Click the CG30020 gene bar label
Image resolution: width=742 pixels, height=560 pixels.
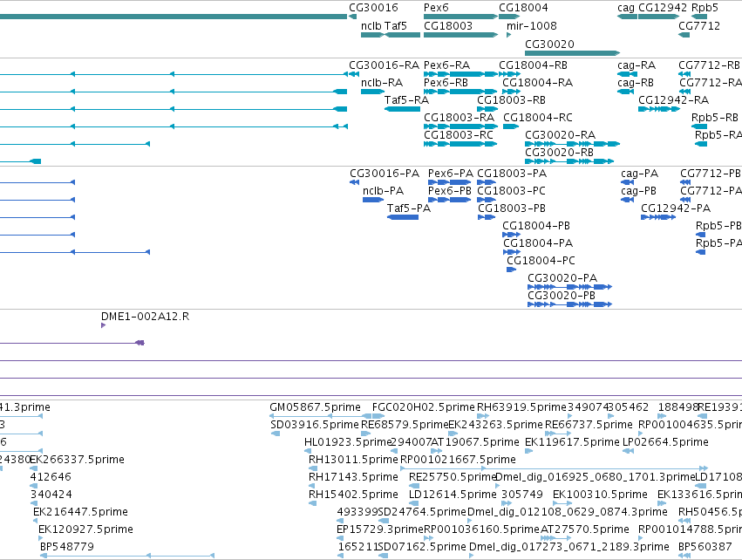(549, 44)
